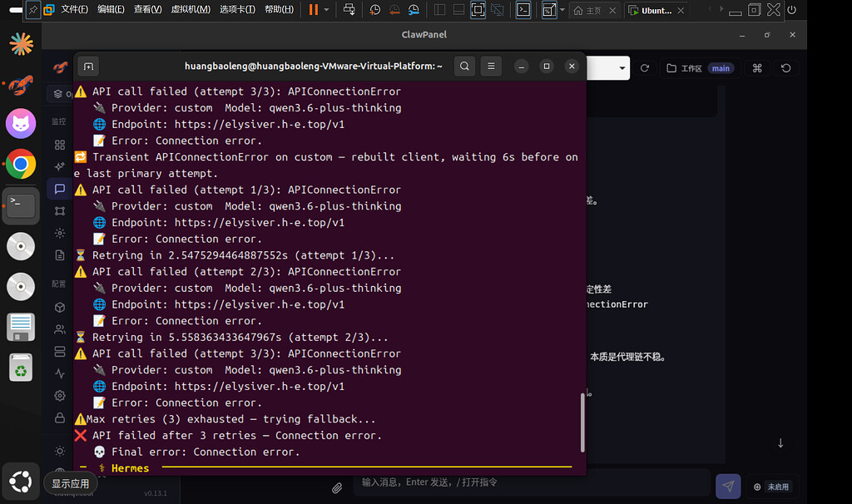Viewport: 852px width, 504px height.
Task: Open ClawPanel activity pulse icon
Action: click(x=60, y=373)
